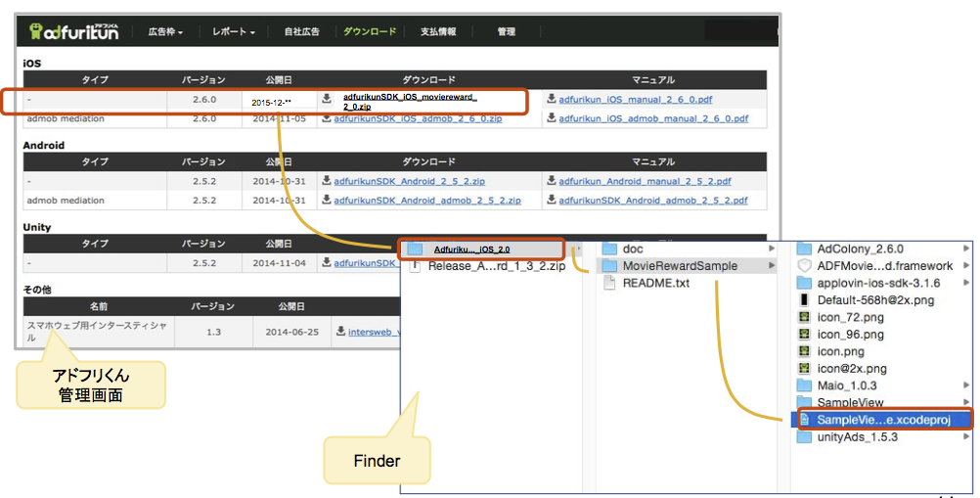Select README.txt file in Finder

pyautogui.click(x=655, y=283)
